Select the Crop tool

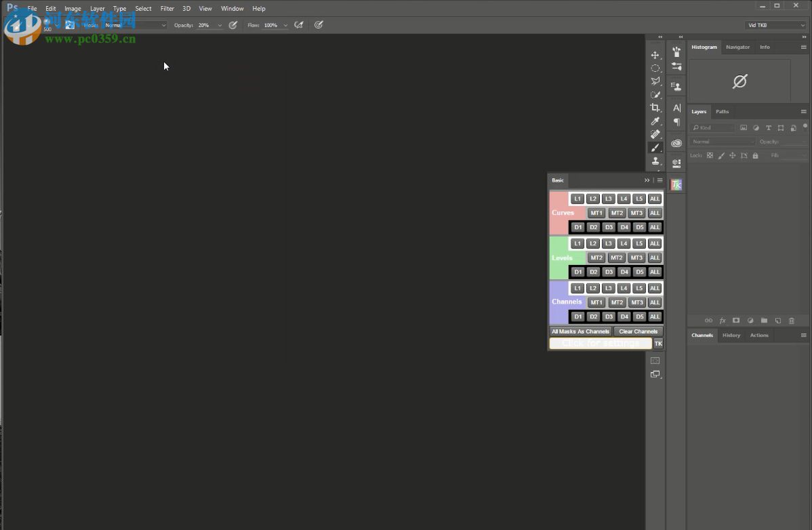point(655,106)
